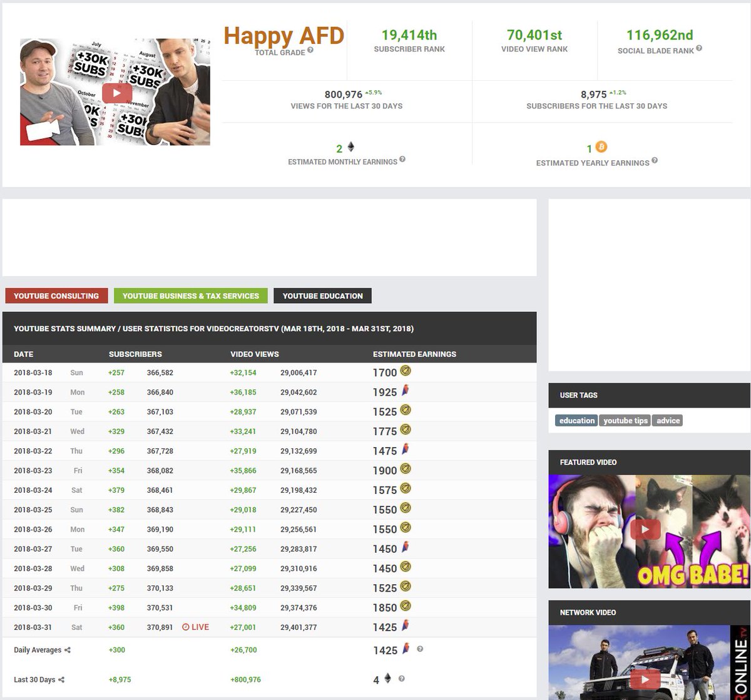Click the +398 subscribers cell
751x700 pixels.
click(x=116, y=607)
